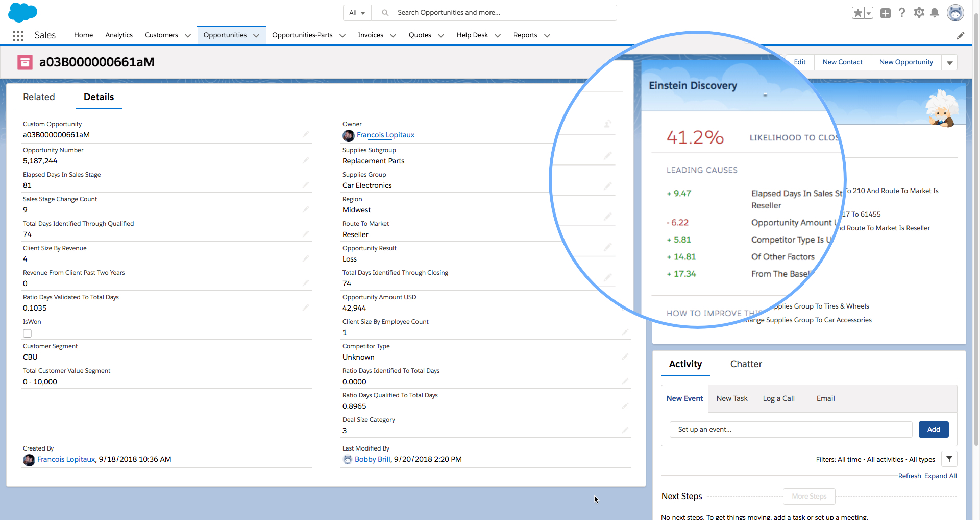This screenshot has width=980, height=520.
Task: Edit Client Size By Revenue pencil
Action: coord(305,258)
